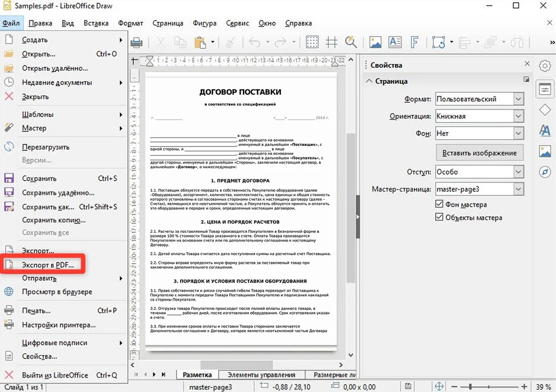556x392 pixels.
Task: Uncheck the Фон мастера checkbox
Action: coord(439,204)
